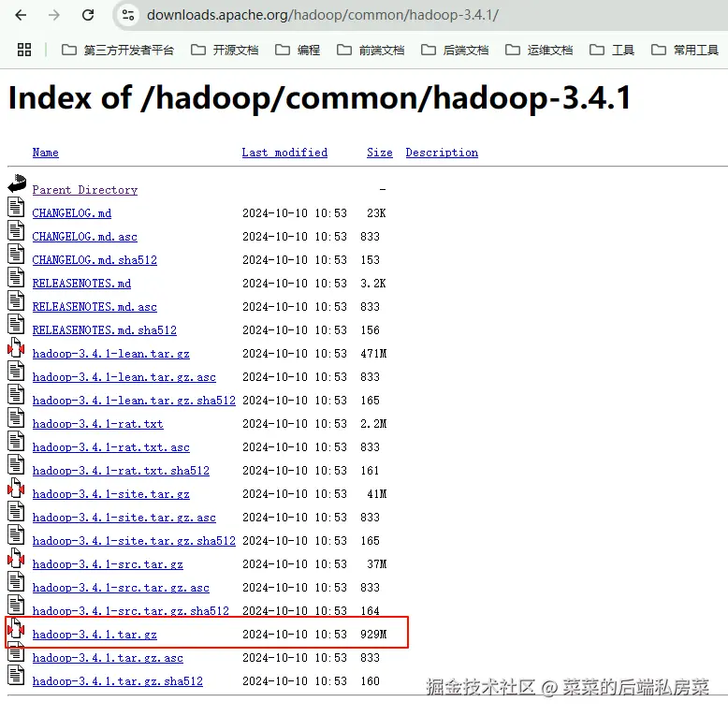This screenshot has height=716, width=728.
Task: Open CHANGELOG.md.sha512 checksum link
Action: [95, 260]
